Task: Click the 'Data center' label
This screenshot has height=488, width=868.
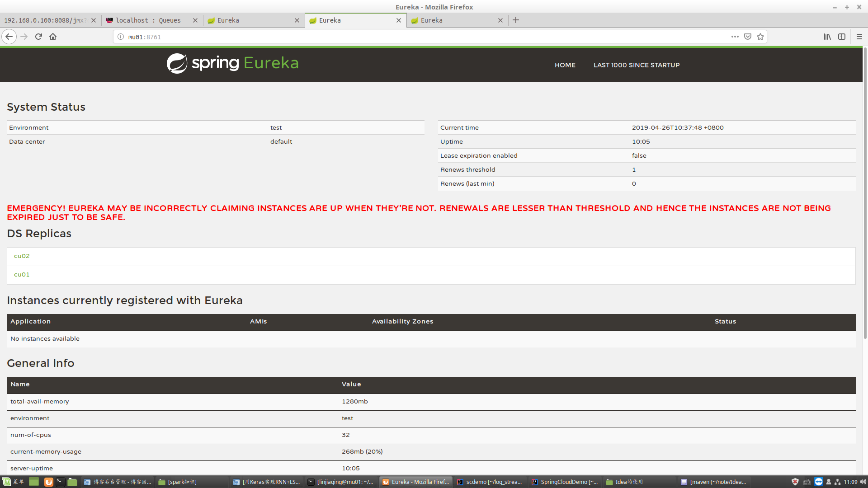Action: coord(27,141)
